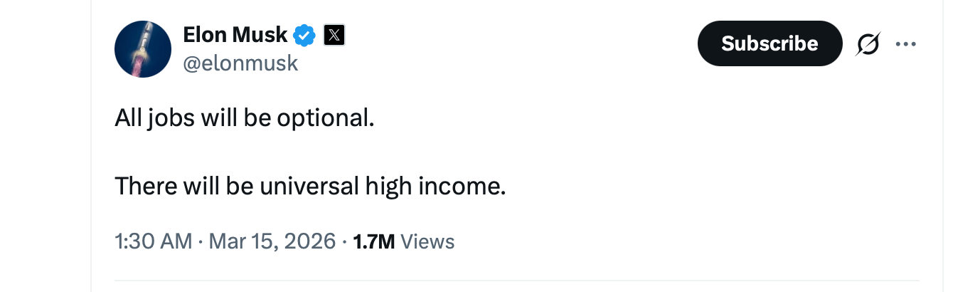Click the X affiliation badge beside name
This screenshot has width=980, height=292.
334,35
